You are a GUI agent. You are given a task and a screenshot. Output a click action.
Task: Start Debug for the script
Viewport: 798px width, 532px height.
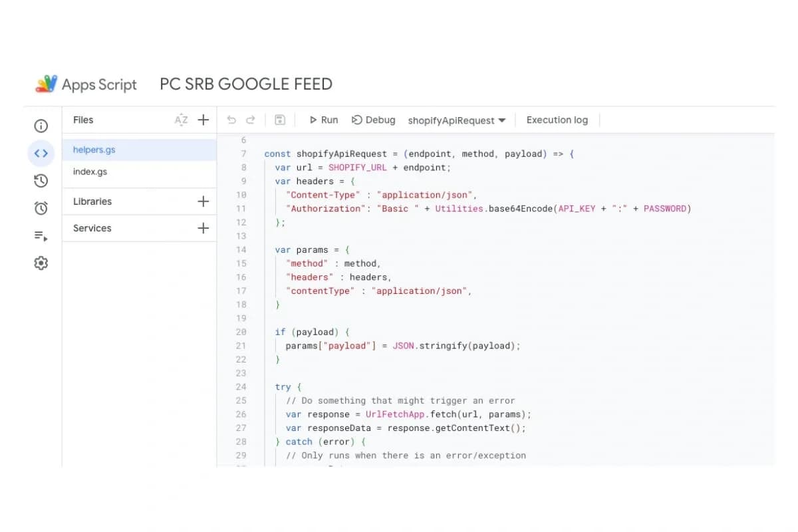373,120
